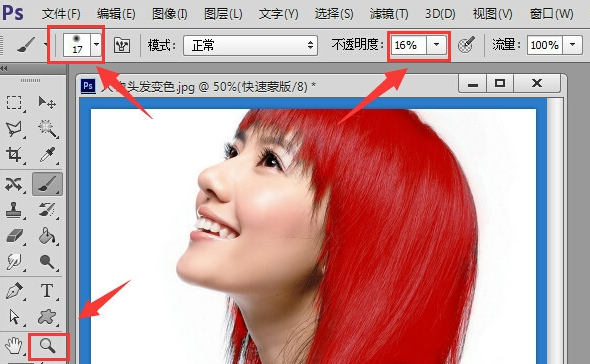
Task: Collapse the toolbox with double-arrow
Action: click(x=4, y=69)
